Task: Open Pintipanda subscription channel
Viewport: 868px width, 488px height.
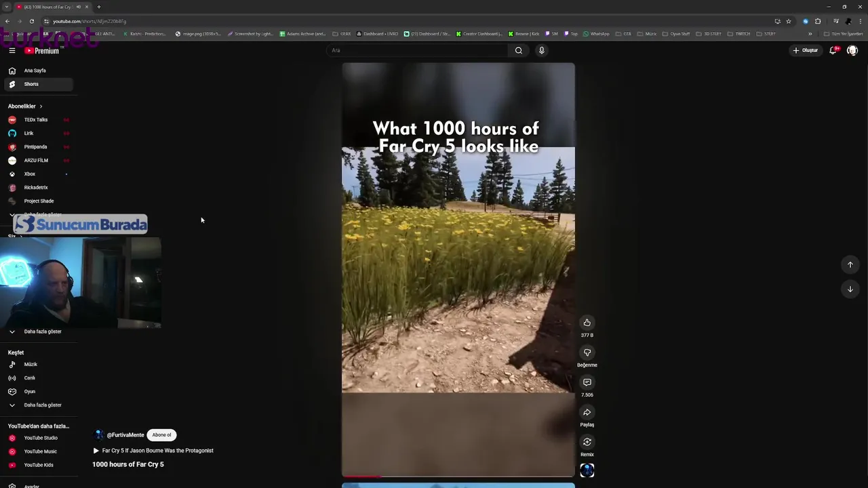Action: pyautogui.click(x=37, y=147)
